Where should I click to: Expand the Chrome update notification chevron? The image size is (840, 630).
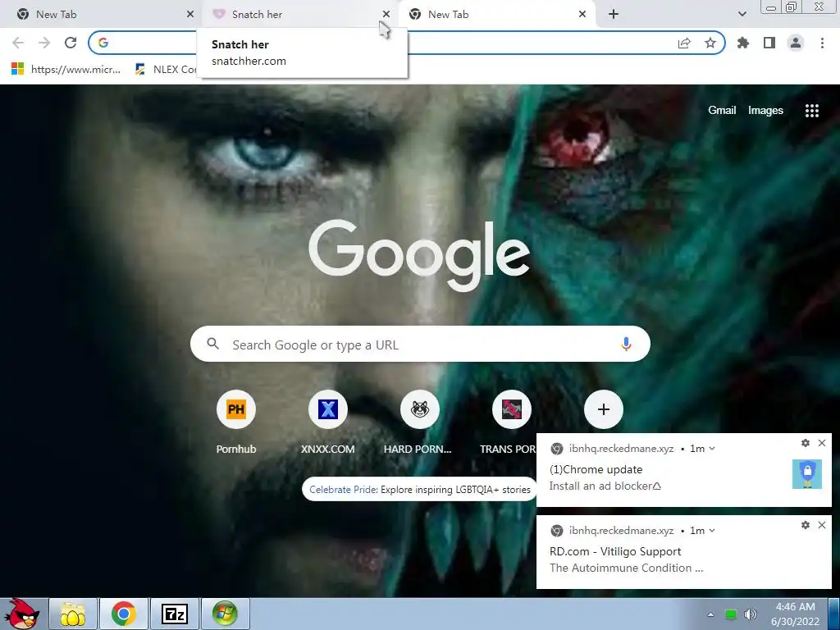pos(712,449)
